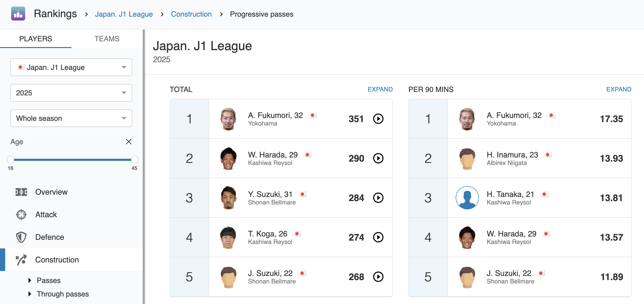The height and width of the screenshot is (304, 644).
Task: Expand the TOTAL ranking list
Action: (x=380, y=89)
